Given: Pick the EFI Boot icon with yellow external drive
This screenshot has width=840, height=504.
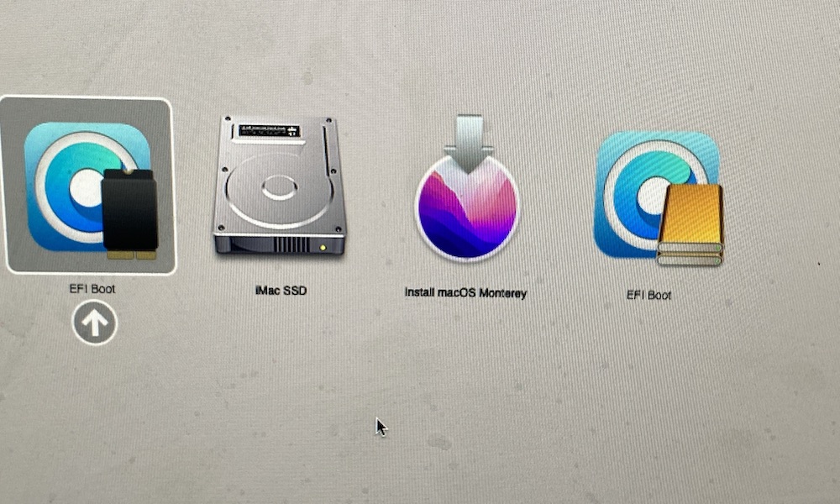Looking at the screenshot, I should coord(659,199).
